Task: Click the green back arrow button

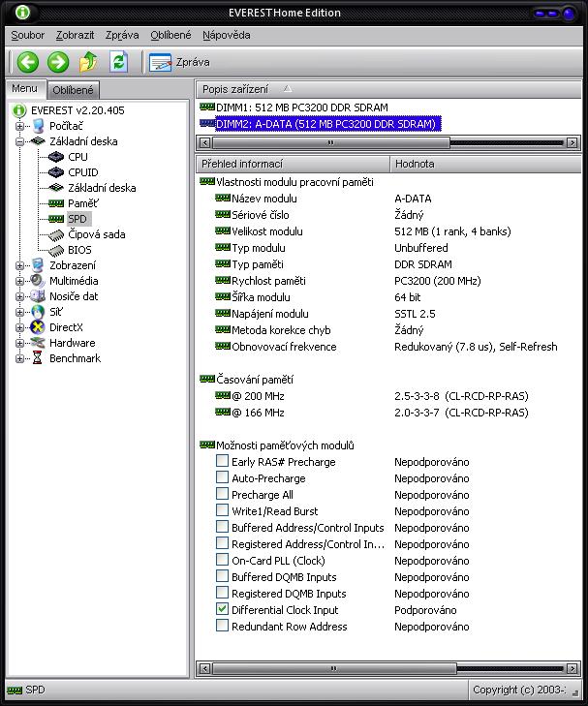Action: [x=28, y=62]
